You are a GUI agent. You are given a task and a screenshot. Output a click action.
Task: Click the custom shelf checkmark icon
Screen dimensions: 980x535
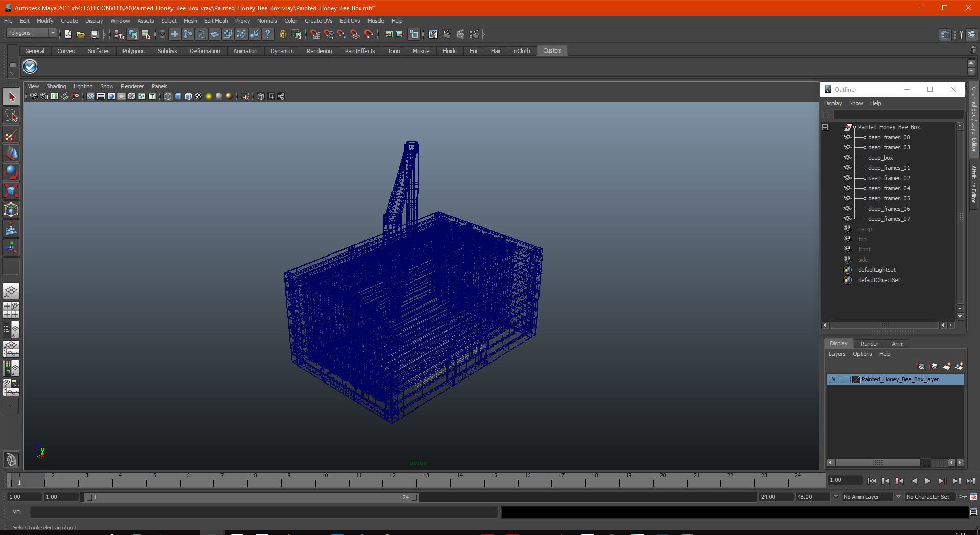click(30, 67)
